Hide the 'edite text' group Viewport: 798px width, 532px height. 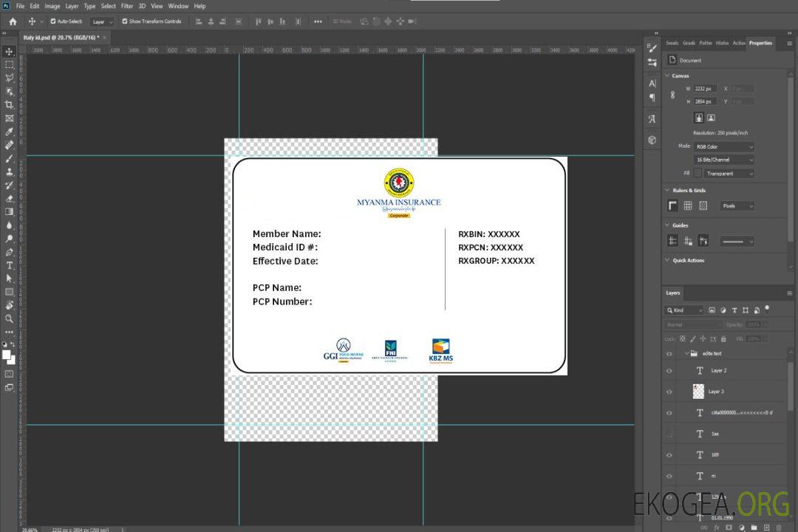pos(669,354)
